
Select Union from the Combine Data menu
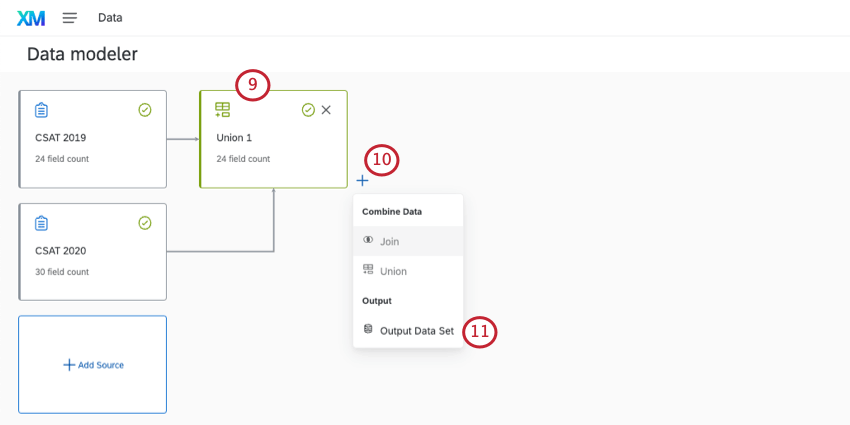393,271
